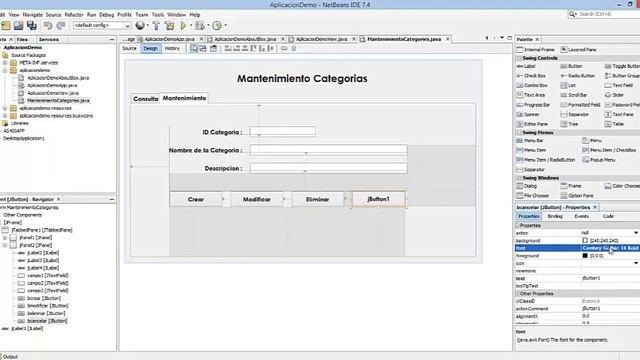Collapse the Swing Menus palette section
This screenshot has width=640, height=360.
[519, 133]
